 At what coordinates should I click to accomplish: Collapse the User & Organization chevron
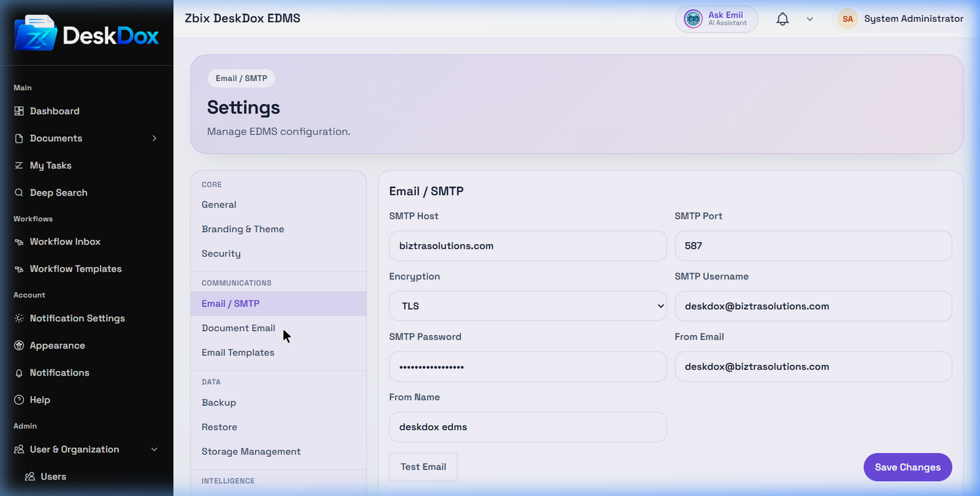pos(154,449)
